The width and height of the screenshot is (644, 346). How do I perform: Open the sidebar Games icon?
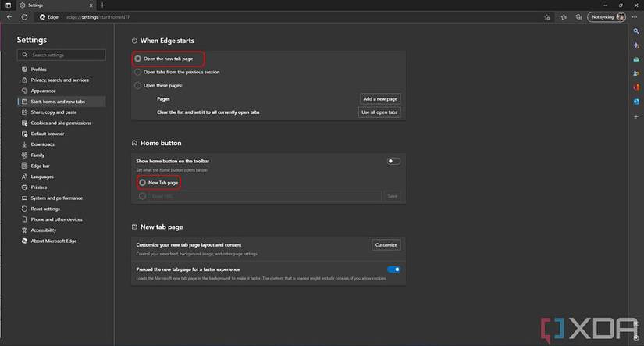pyautogui.click(x=635, y=73)
